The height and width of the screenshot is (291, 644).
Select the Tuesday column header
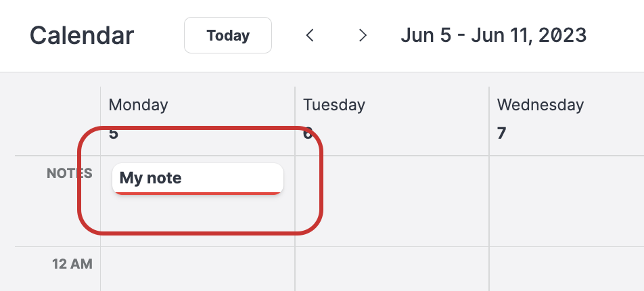334,105
